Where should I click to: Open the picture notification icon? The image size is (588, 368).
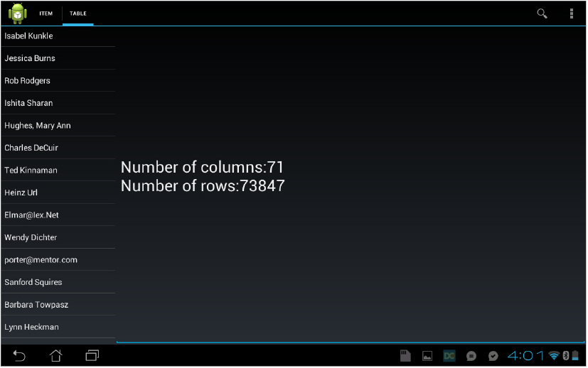tap(427, 356)
